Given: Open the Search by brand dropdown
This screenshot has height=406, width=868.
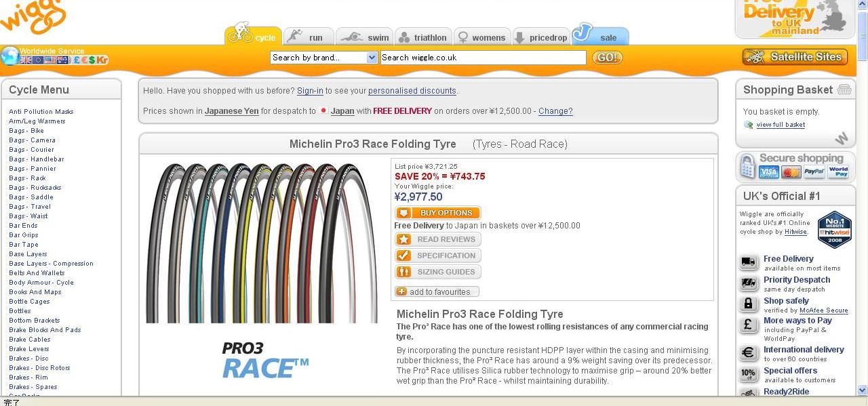Looking at the screenshot, I should click(323, 58).
